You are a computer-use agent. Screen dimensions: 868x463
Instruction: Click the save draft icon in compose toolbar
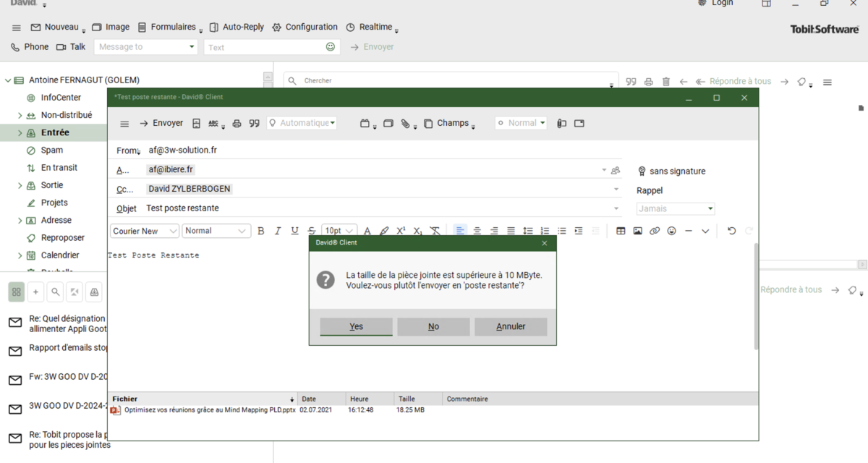[x=196, y=124]
